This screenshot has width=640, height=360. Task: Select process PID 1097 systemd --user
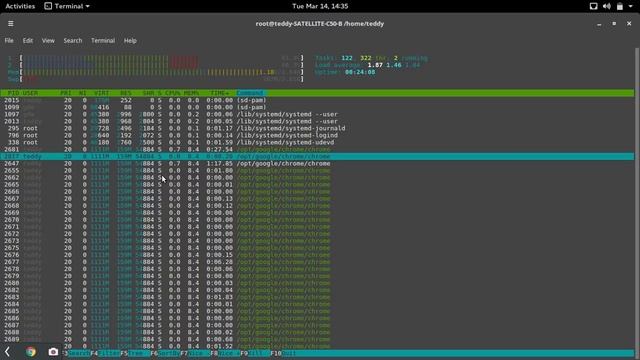317,114
